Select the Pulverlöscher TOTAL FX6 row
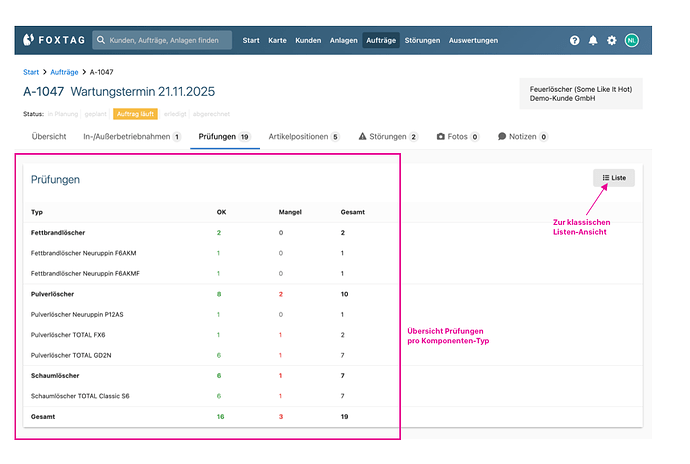Screen dimensions: 690x464 coord(68,335)
